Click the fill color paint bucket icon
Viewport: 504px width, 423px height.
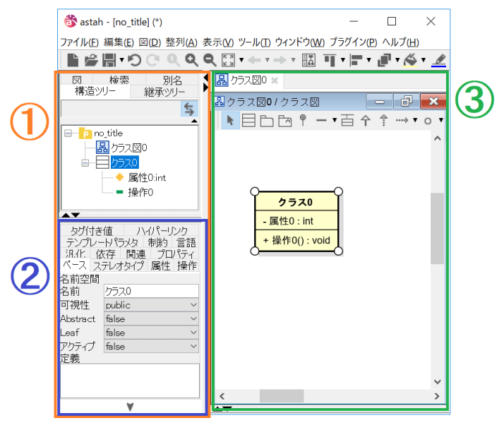click(411, 61)
